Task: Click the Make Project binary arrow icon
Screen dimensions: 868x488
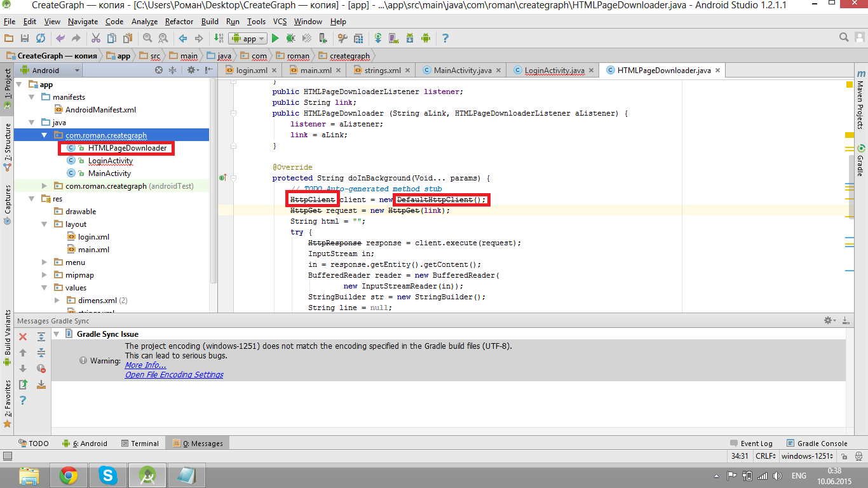Action: coord(219,38)
